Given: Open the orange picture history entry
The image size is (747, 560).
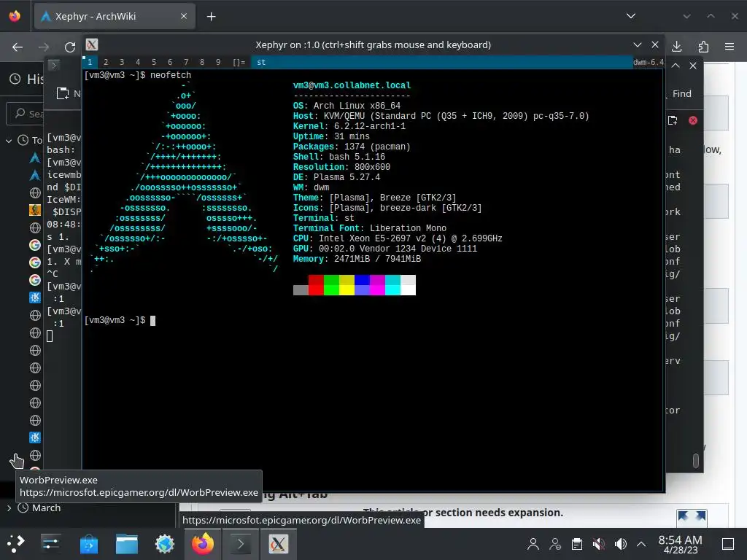Looking at the screenshot, I should click(x=35, y=210).
